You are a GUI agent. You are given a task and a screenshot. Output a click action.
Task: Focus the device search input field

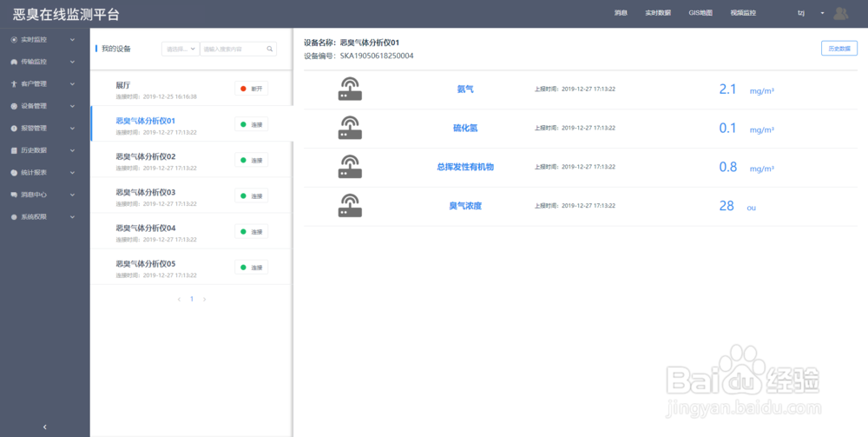coord(238,49)
